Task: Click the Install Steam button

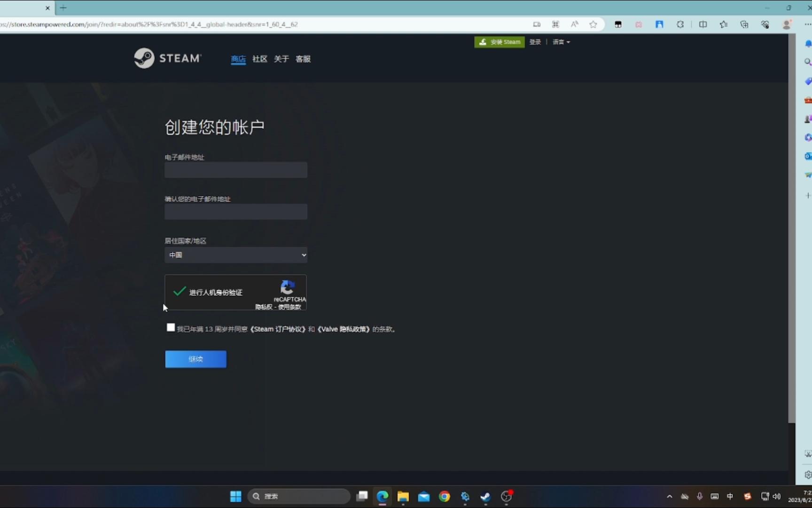Action: click(500, 42)
